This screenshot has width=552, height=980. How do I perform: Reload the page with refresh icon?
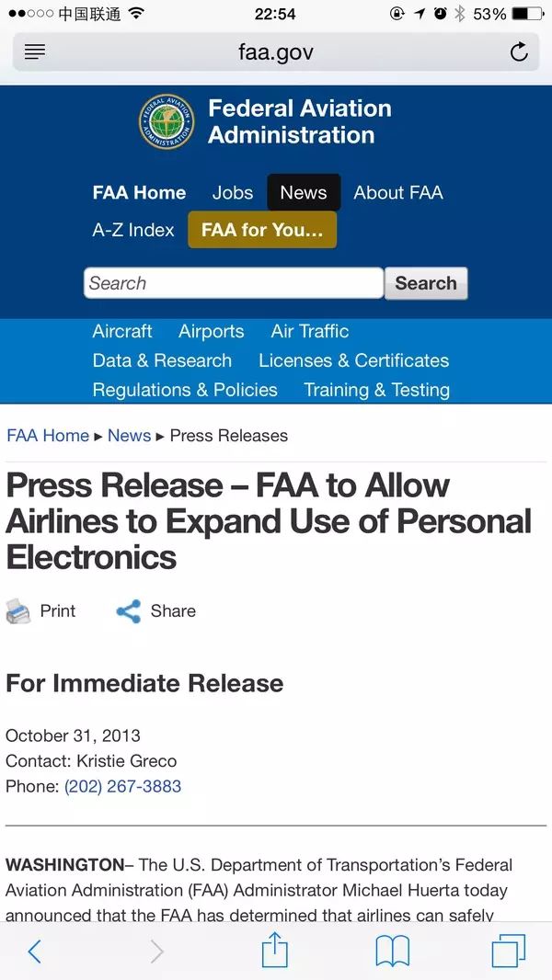click(518, 52)
